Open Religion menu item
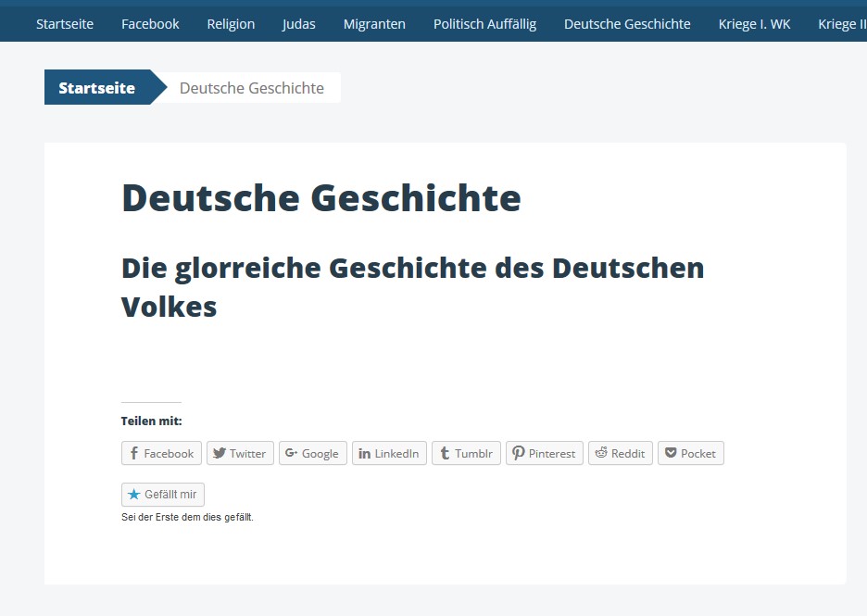The height and width of the screenshot is (616, 867). pyautogui.click(x=231, y=24)
